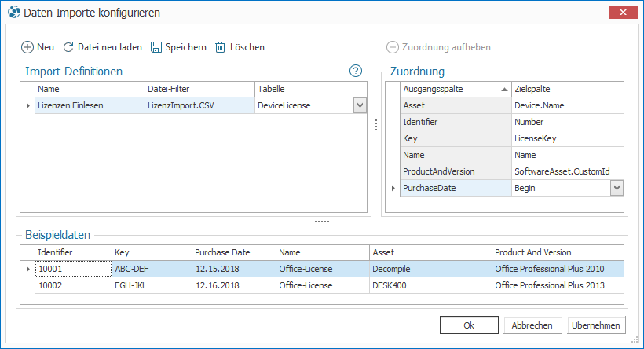Click the horizontal splitter dots above Beispieldaten
The width and height of the screenshot is (644, 349).
(322, 222)
